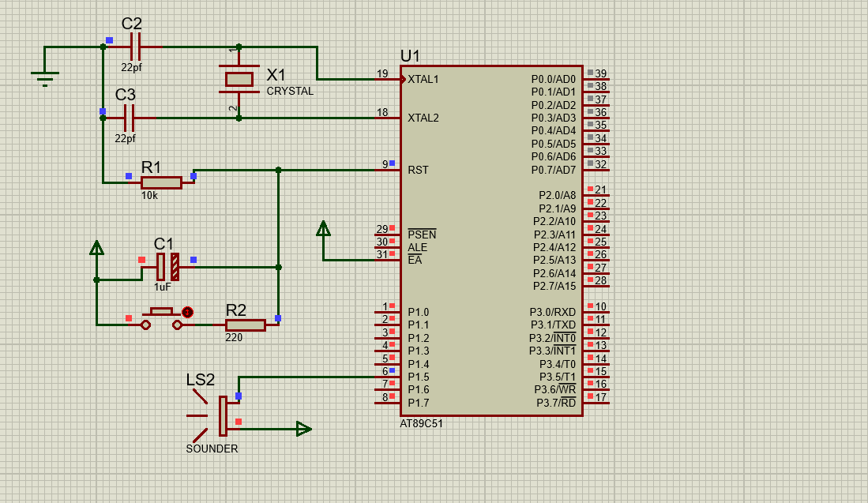868x503 pixels.
Task: Click pin number 31 on U1
Action: click(382, 254)
